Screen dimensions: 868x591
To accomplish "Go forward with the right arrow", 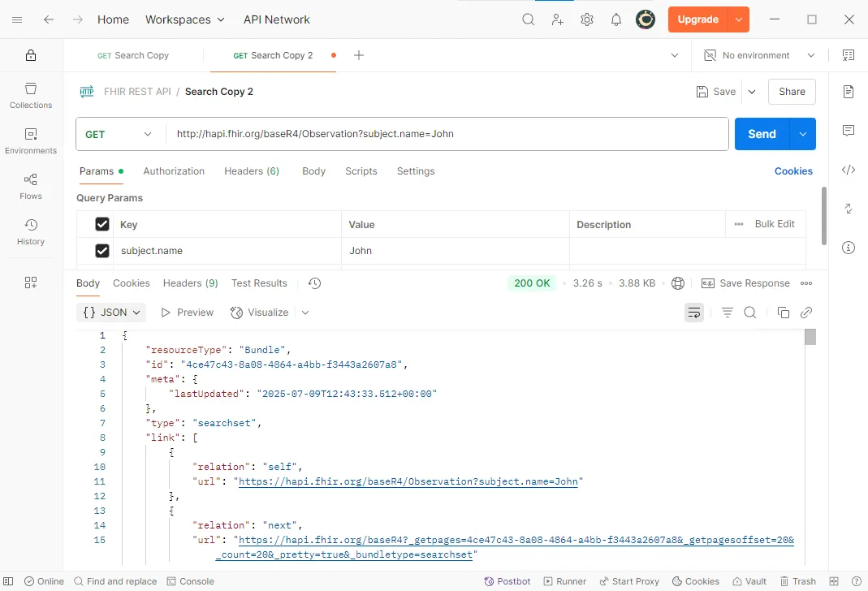I will coord(78,20).
